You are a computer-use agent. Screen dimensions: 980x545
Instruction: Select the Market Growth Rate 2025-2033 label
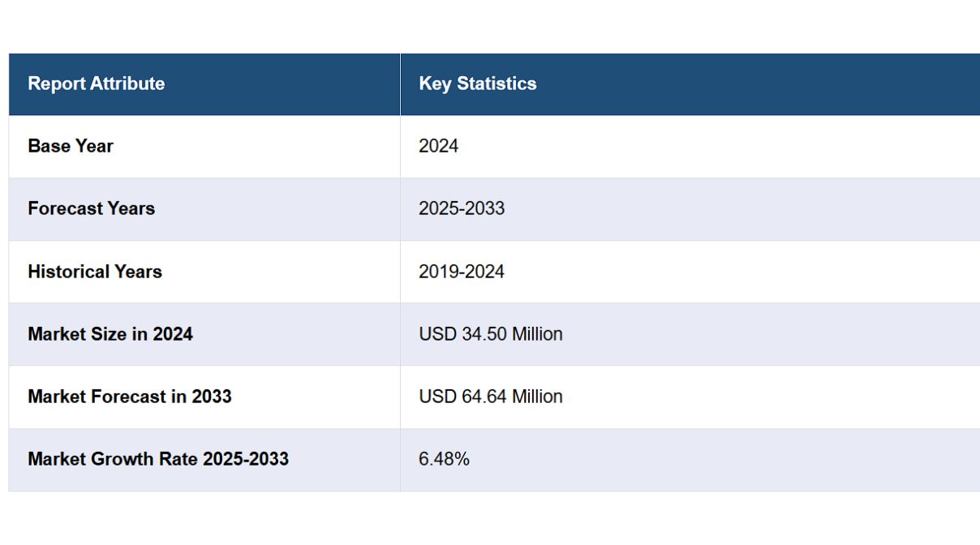158,459
